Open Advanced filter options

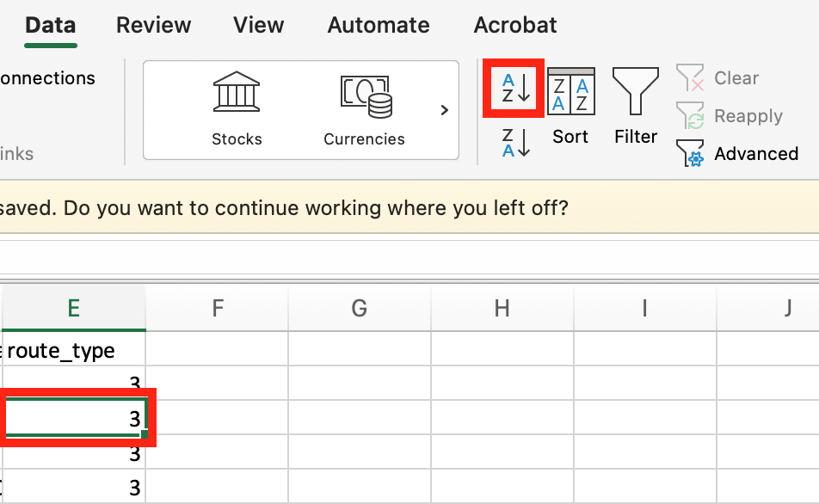737,153
